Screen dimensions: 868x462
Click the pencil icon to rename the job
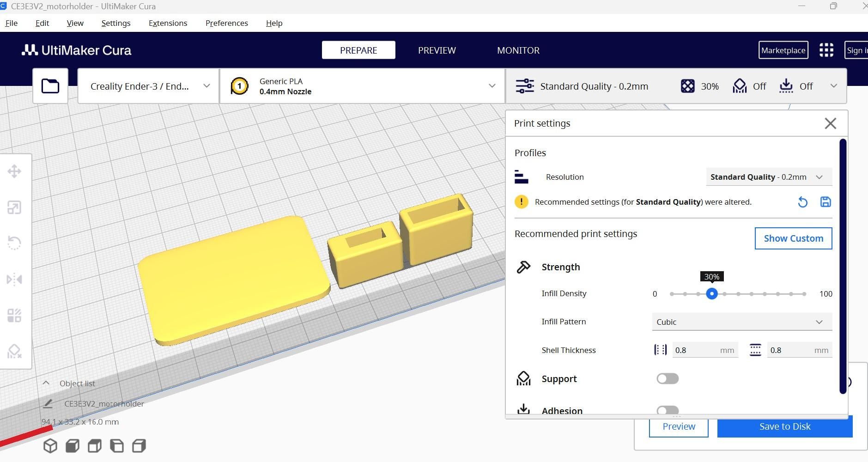[x=48, y=404]
